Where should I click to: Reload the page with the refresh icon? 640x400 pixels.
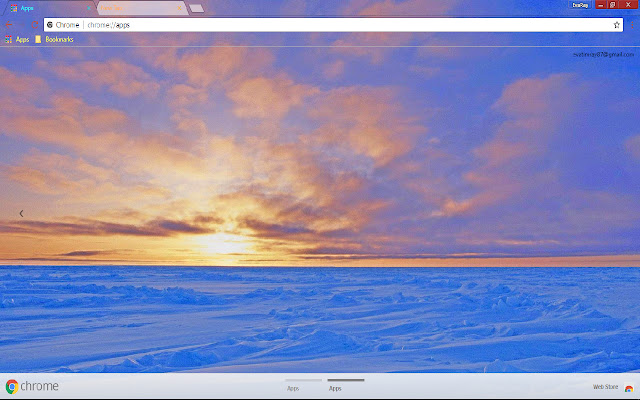click(35, 25)
